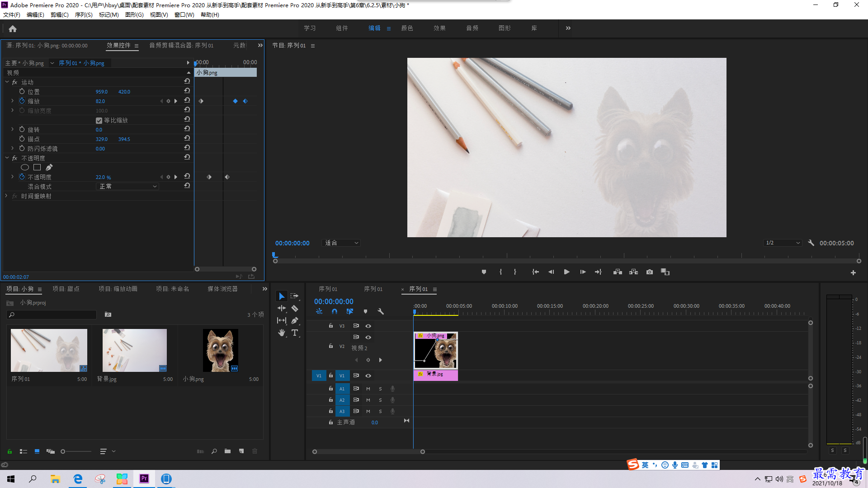Open Program monitor settings wrench
Image resolution: width=868 pixels, height=488 pixels.
[811, 243]
